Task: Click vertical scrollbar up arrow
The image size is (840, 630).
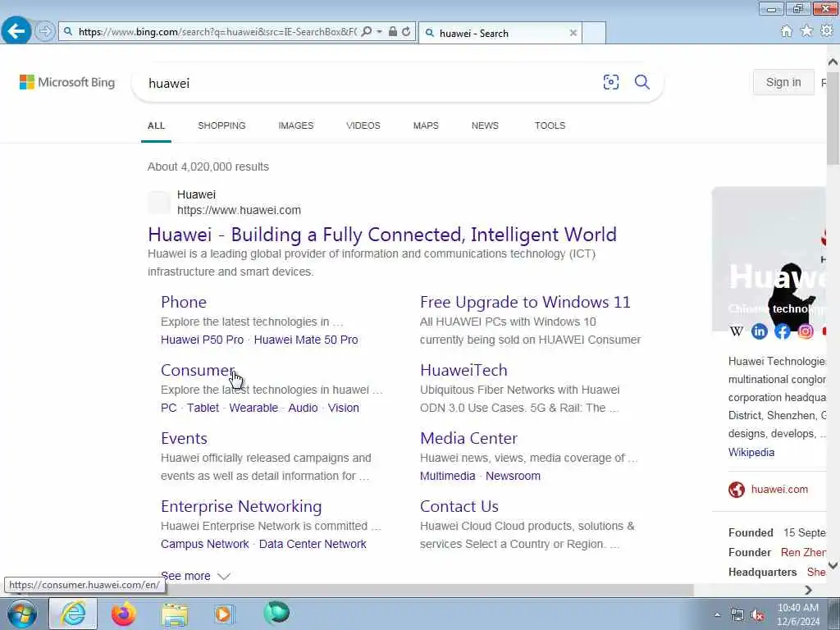Action: coord(833,62)
